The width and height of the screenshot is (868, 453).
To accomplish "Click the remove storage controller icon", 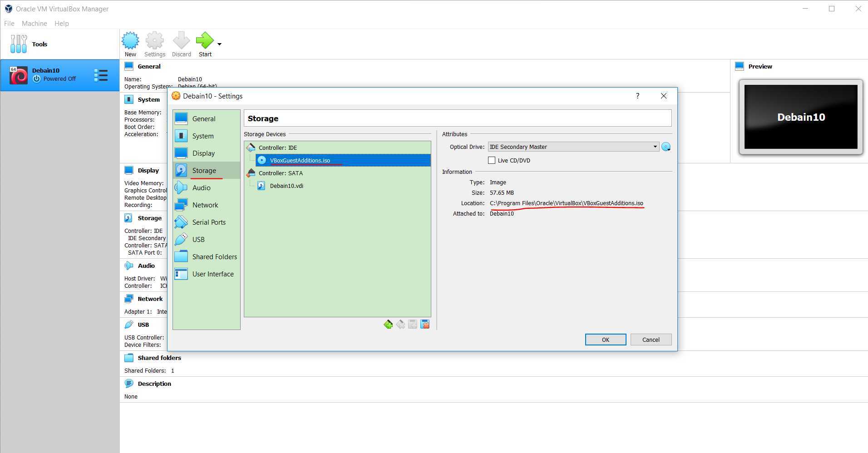I will pyautogui.click(x=400, y=324).
